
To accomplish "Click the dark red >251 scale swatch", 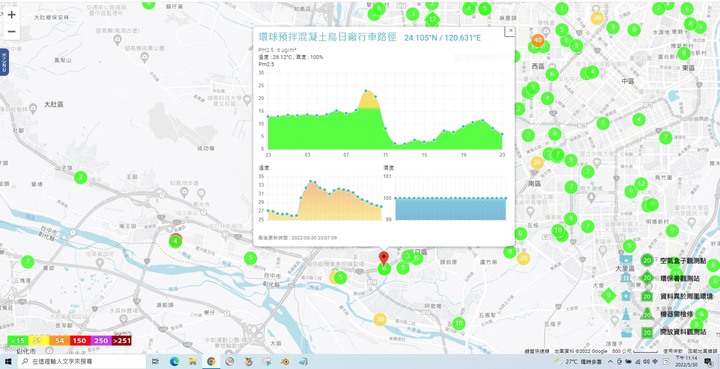I will (x=121, y=341).
